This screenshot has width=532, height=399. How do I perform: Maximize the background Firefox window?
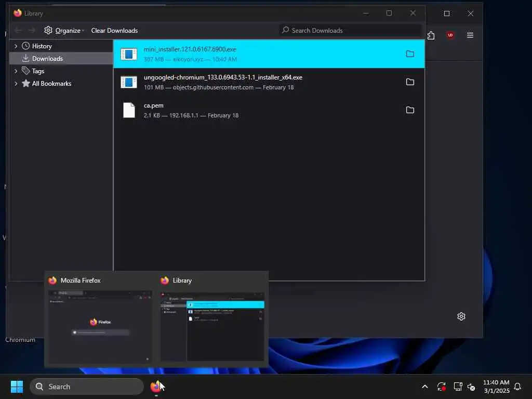[x=447, y=14]
